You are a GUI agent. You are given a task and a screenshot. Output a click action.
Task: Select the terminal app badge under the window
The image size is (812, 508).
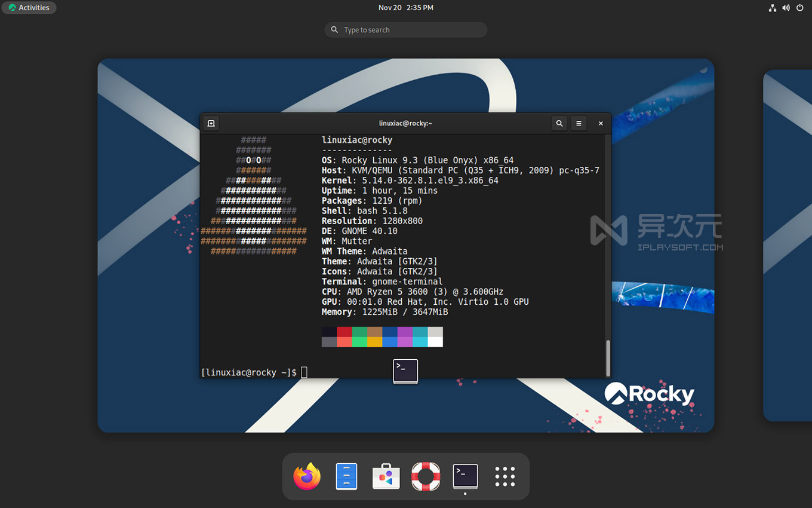click(x=405, y=371)
